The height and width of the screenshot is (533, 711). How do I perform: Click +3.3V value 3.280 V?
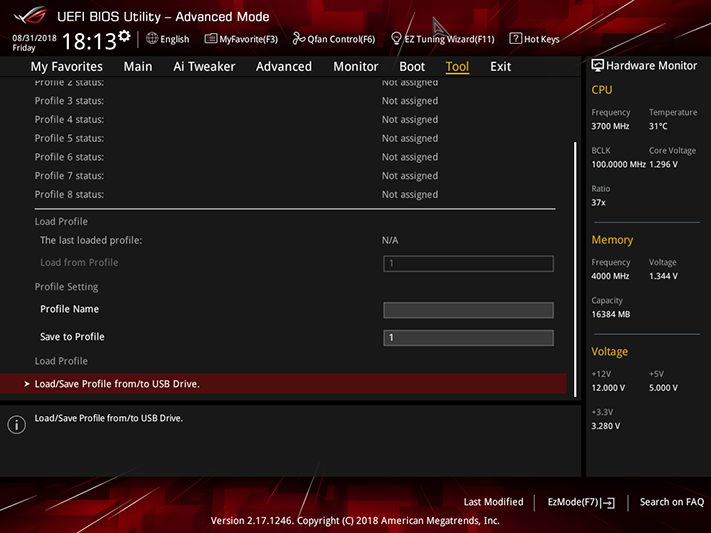click(x=606, y=426)
